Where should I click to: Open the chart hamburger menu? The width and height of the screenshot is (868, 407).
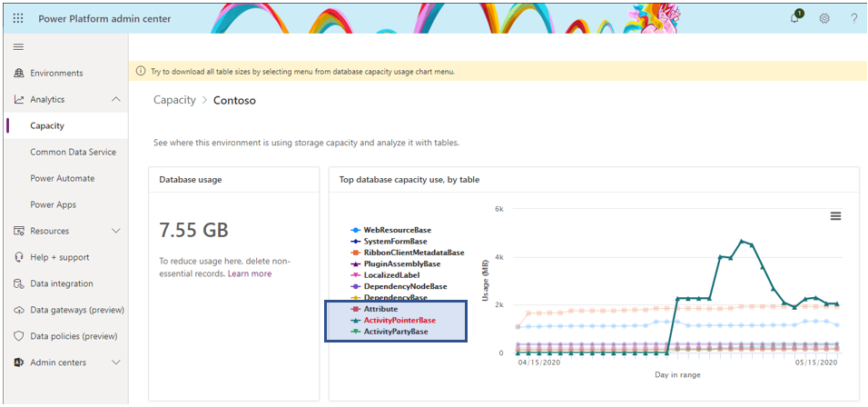(x=836, y=216)
